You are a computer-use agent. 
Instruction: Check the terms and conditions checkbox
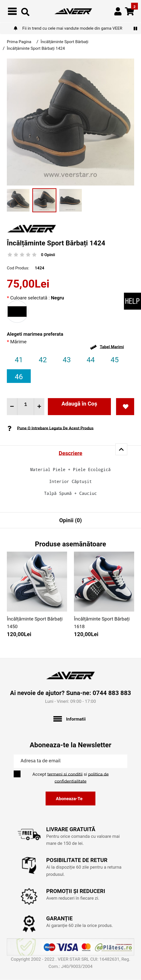tap(17, 774)
